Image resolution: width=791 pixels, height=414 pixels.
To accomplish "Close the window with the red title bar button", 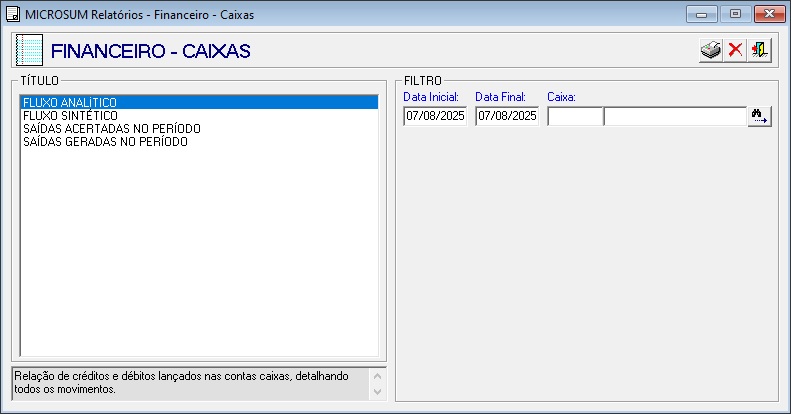I will pyautogui.click(x=768, y=14).
